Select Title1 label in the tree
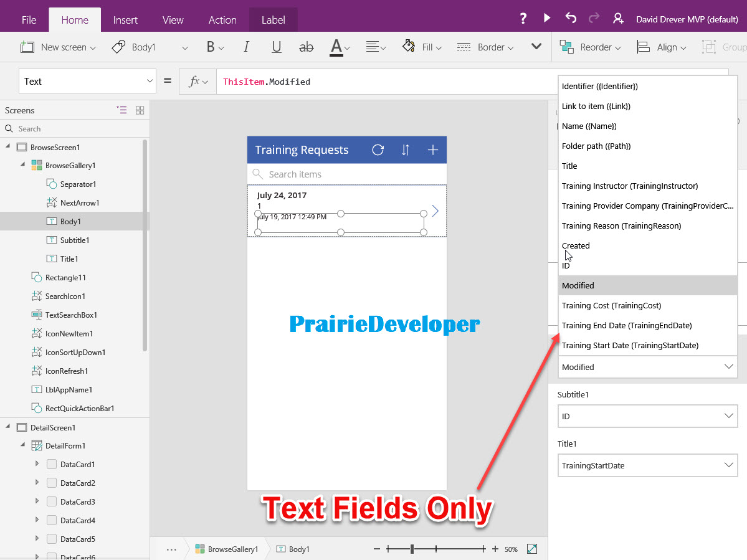The image size is (747, 560). tap(69, 259)
